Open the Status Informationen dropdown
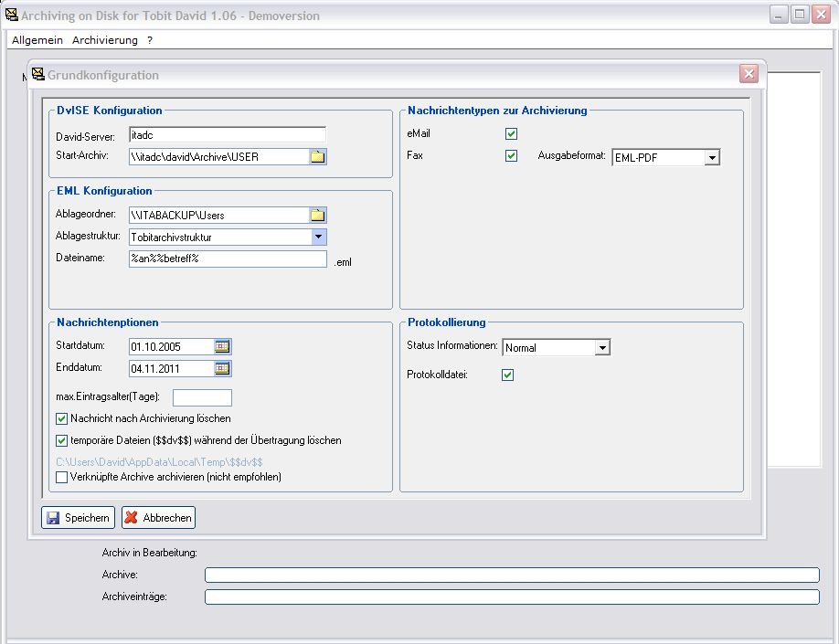Viewport: 839px width, 644px height. click(x=602, y=348)
